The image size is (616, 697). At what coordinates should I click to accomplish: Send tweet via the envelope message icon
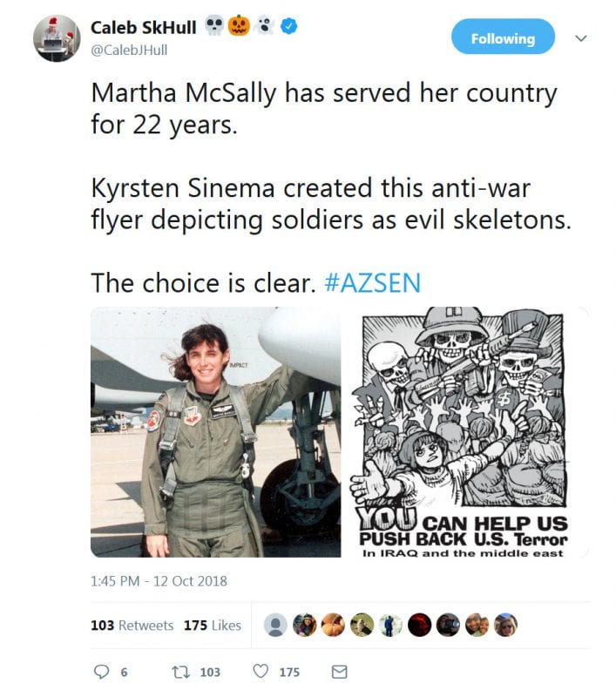pos(341,672)
